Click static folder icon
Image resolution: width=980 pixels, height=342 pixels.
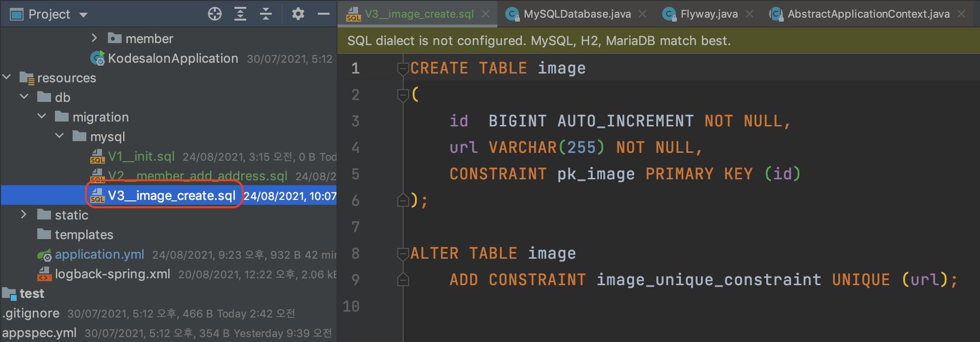pos(44,214)
